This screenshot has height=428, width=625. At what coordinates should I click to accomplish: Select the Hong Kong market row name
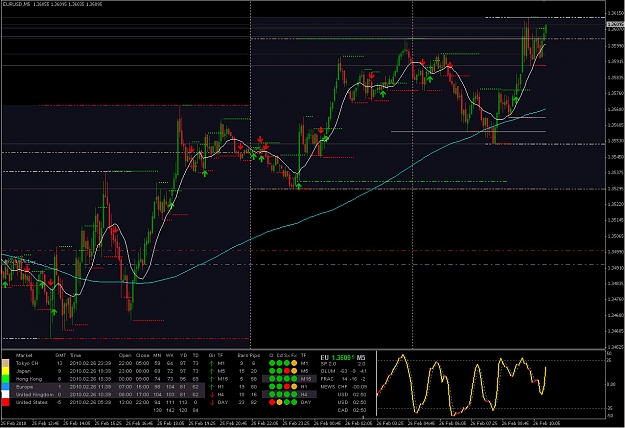(x=28, y=379)
